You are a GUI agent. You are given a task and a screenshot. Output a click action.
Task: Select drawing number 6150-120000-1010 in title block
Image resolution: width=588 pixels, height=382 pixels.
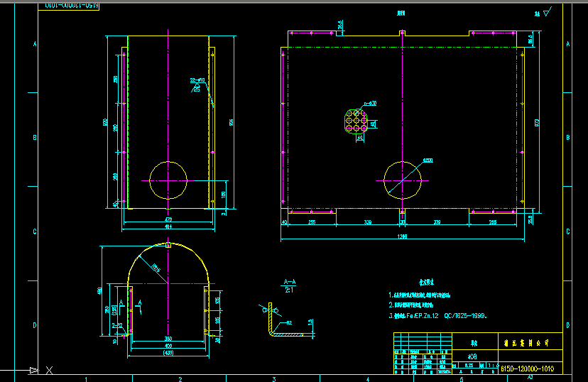click(x=528, y=369)
